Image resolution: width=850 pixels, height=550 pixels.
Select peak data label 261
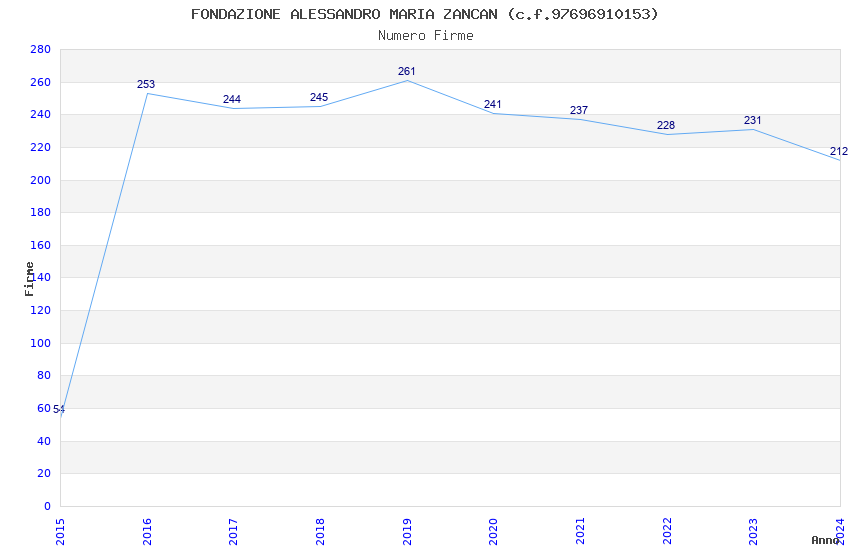point(407,71)
